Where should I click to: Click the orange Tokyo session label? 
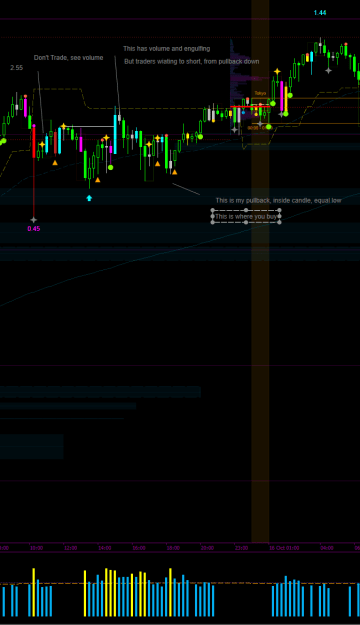[x=260, y=93]
